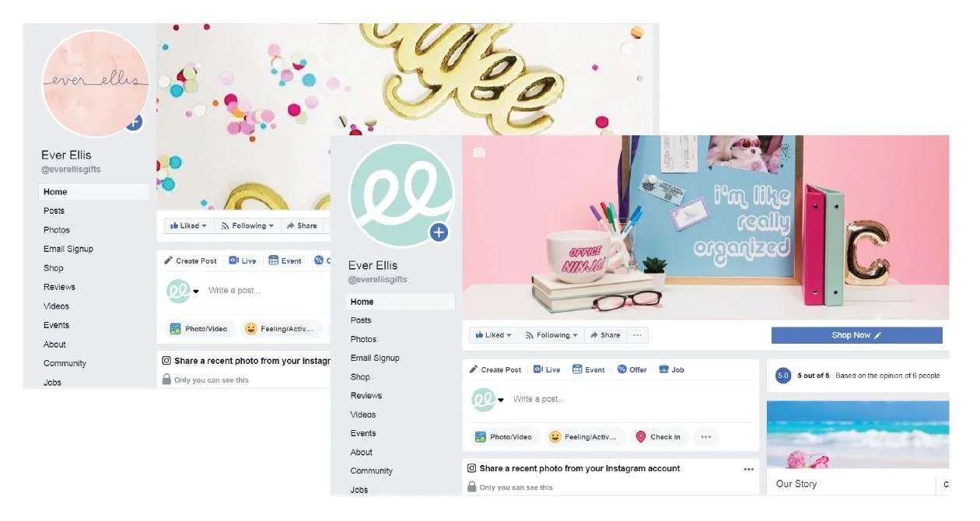980x521 pixels.
Task: Click the plus badge on the pink Ever Ellis logo
Action: (x=134, y=121)
